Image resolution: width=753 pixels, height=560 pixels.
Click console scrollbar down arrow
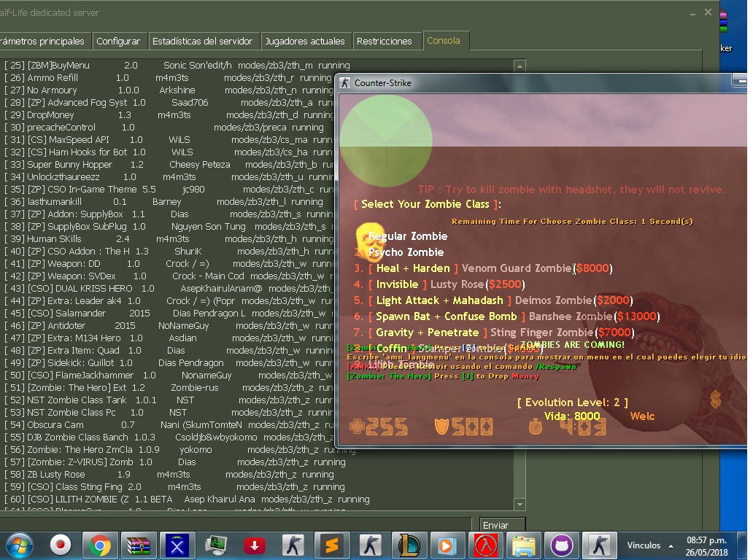pyautogui.click(x=520, y=505)
